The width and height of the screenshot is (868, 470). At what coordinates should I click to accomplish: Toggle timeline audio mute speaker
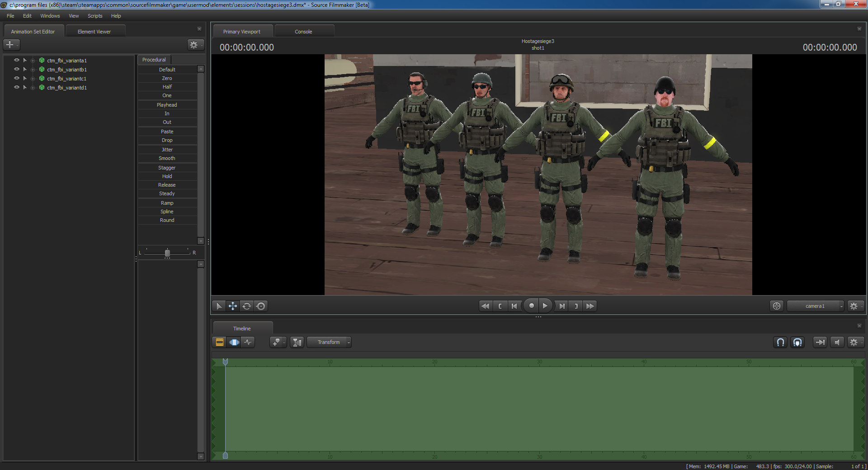click(x=837, y=342)
